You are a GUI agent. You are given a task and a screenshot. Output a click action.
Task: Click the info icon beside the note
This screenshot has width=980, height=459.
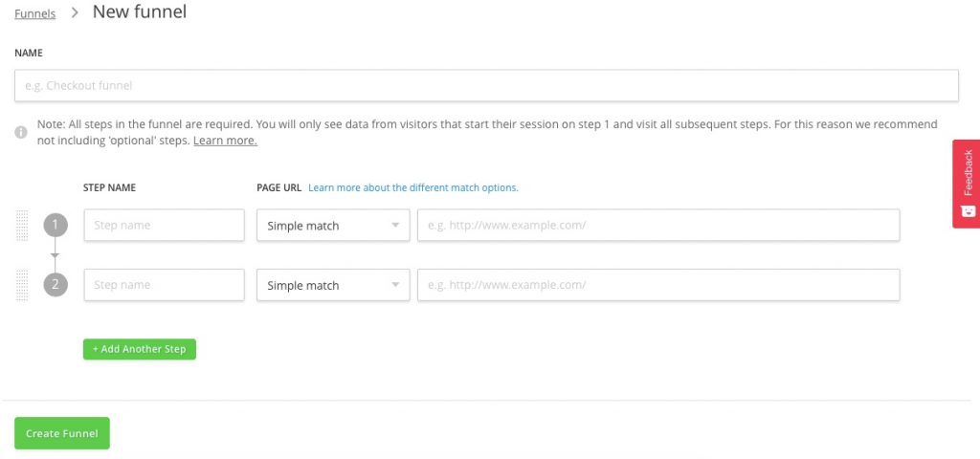(x=20, y=133)
